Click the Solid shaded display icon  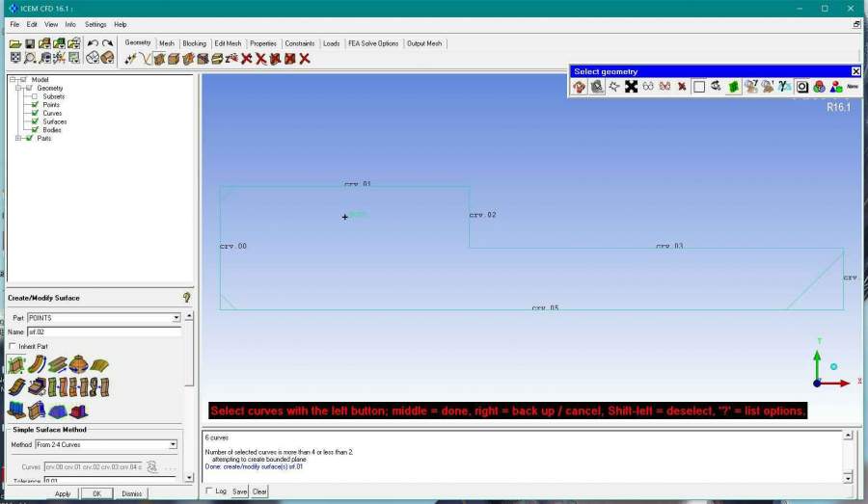[x=108, y=58]
